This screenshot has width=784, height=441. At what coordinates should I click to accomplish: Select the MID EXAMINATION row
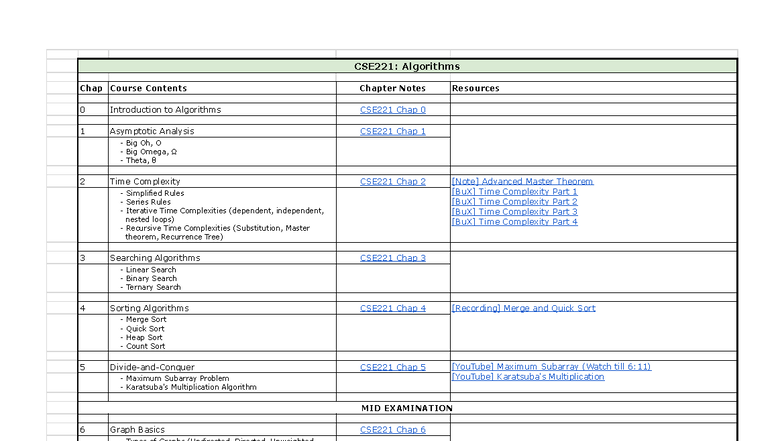(x=407, y=408)
